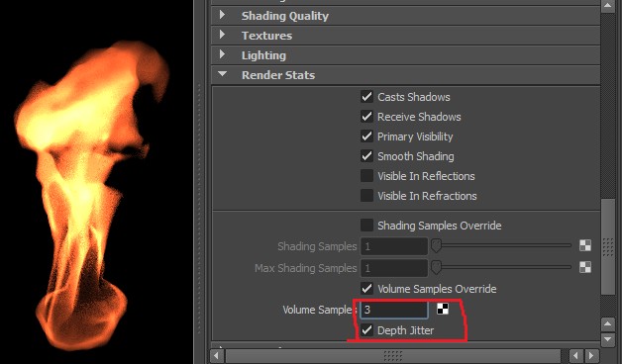
Task: Expand the Textures section
Action: pos(222,35)
